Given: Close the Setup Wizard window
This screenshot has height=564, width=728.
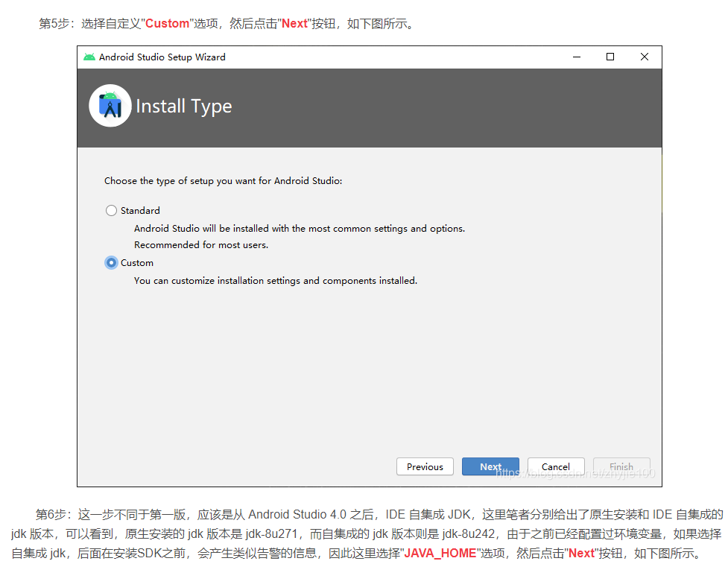Looking at the screenshot, I should click(645, 57).
